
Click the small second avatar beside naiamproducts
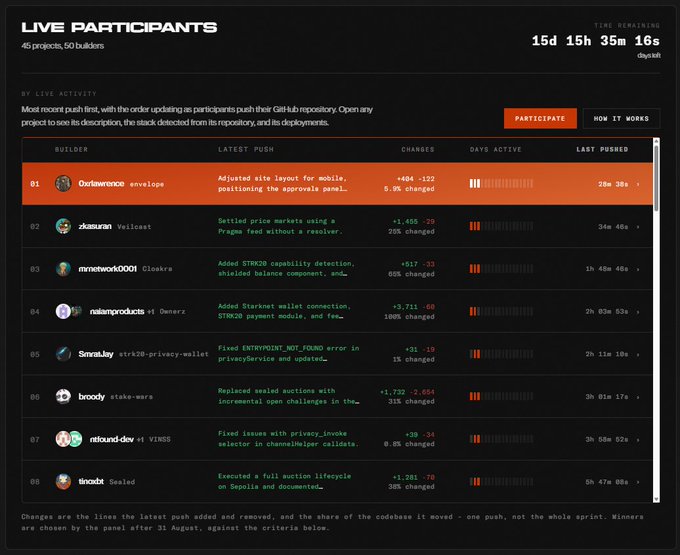click(76, 311)
